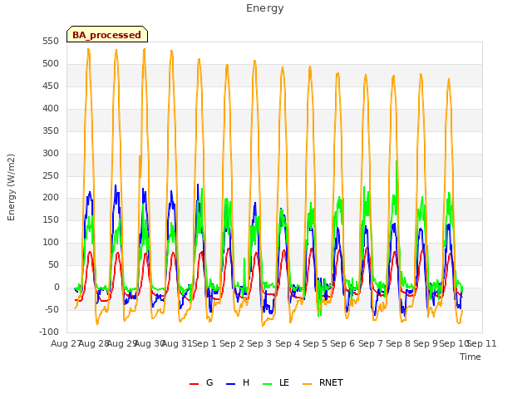The height and width of the screenshot is (399, 532).
Task: Select the 350 y-axis tick label
Action: [x=51, y=131]
